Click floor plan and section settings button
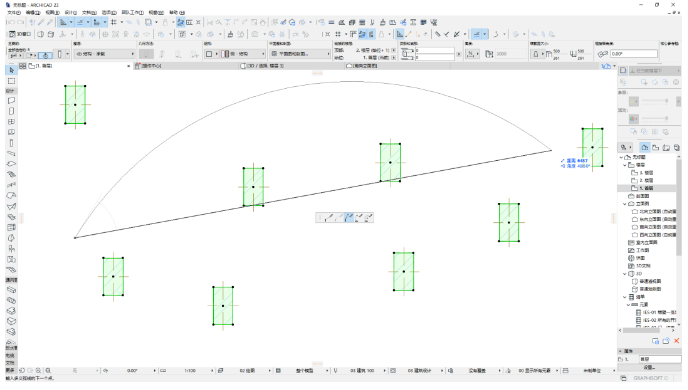The width and height of the screenshot is (688, 390). click(x=300, y=54)
